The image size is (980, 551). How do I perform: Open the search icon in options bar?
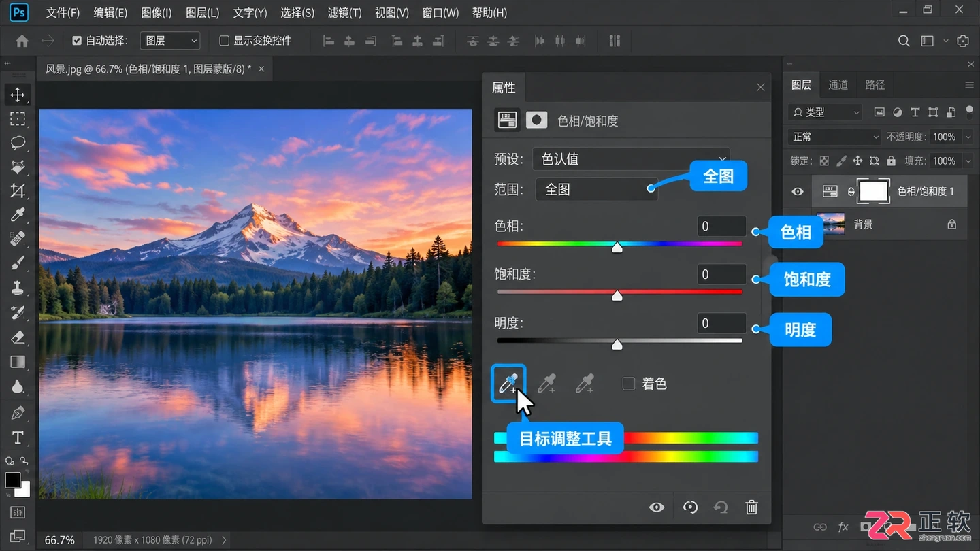(x=904, y=41)
